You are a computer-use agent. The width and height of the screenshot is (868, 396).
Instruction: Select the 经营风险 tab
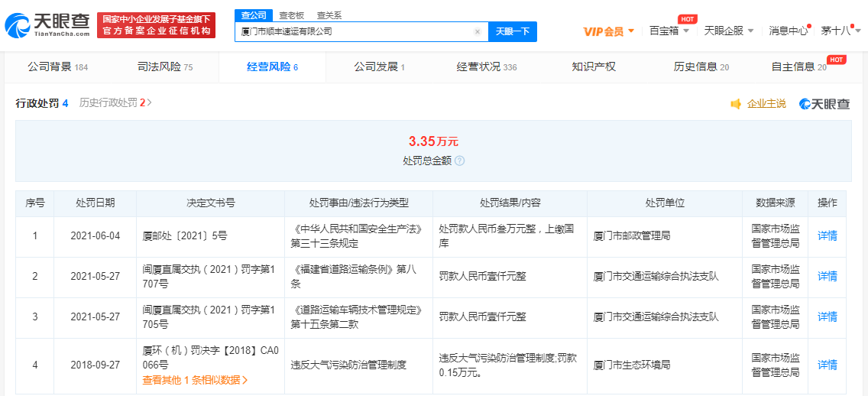tap(272, 67)
